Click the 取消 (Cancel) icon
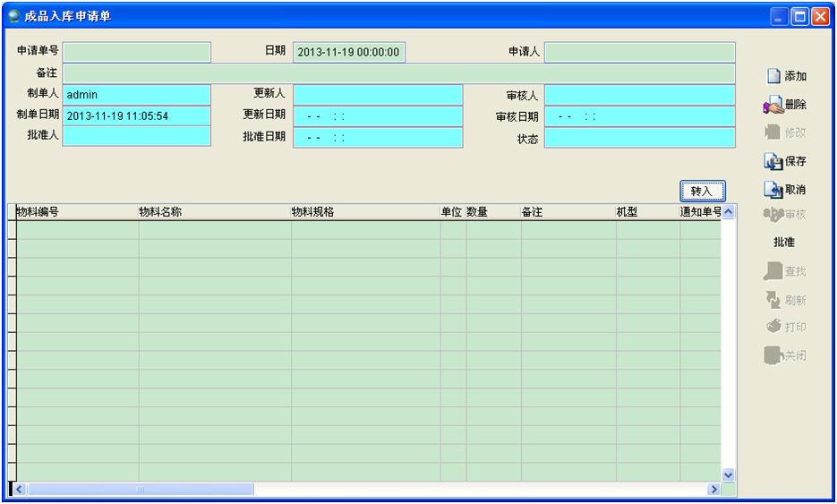The height and width of the screenshot is (504, 837). 773,190
